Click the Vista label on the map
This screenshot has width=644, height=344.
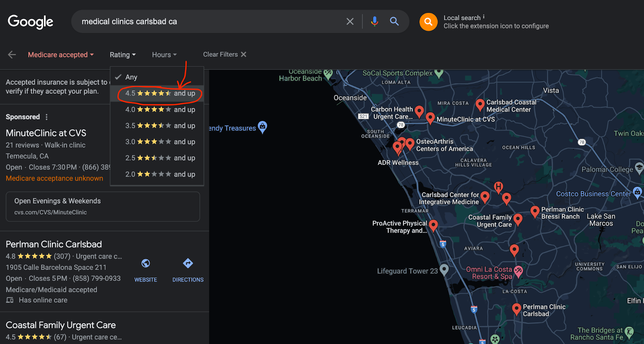tap(551, 91)
